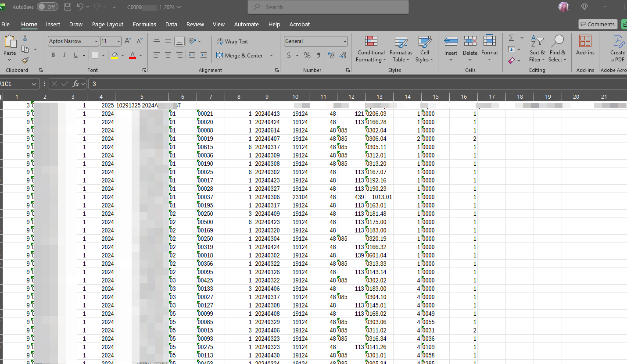Click the Format Painter brush icon
Screen dimensions: 627x364
coord(25,60)
